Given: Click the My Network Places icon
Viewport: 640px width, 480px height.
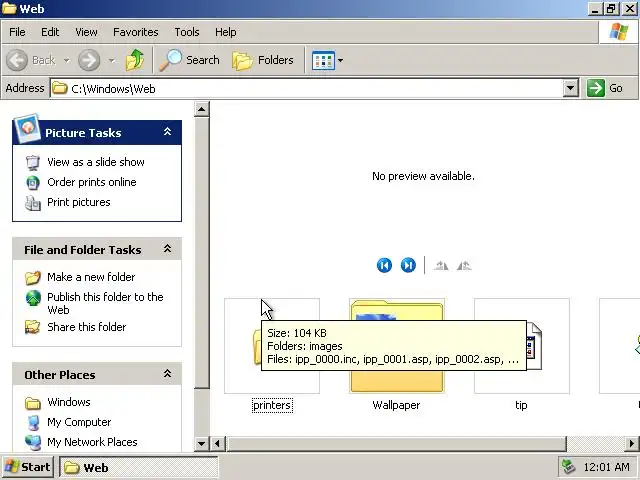Looking at the screenshot, I should [33, 443].
